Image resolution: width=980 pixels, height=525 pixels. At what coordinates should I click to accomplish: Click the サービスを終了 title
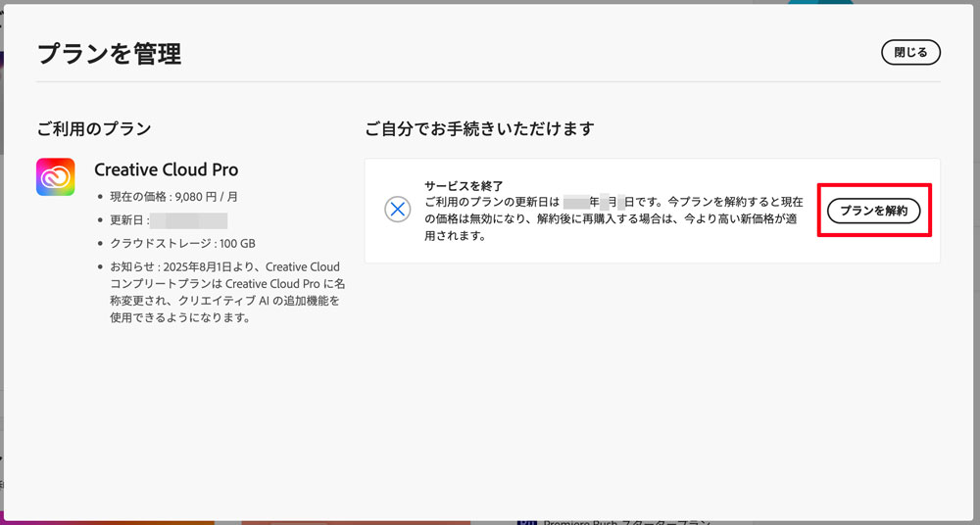coord(464,185)
